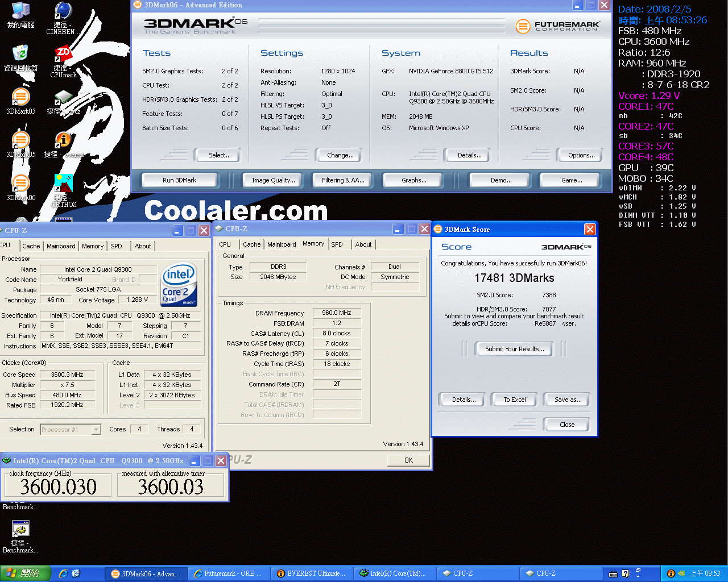Click the Rated FSB value 1920.2 MHz

(x=67, y=405)
